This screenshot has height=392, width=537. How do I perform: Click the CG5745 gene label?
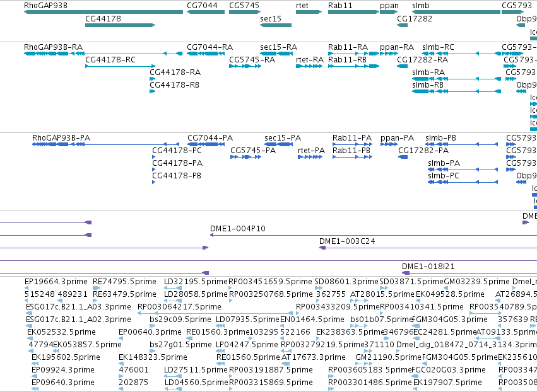244,6
